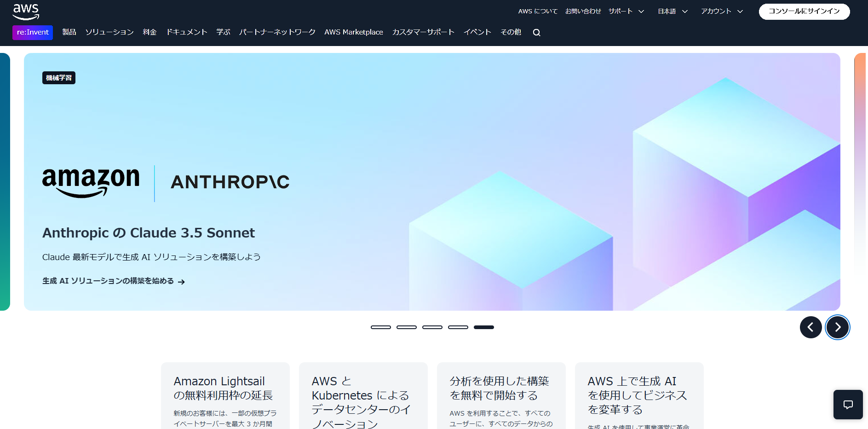Open 分析を使用した構築を無料で開始する card
Screen dimensions: 868x429
[x=501, y=396]
